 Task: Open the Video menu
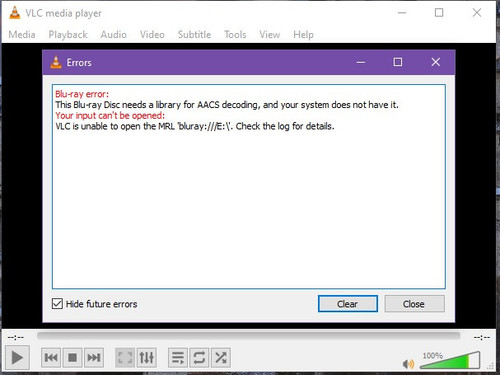pyautogui.click(x=152, y=35)
